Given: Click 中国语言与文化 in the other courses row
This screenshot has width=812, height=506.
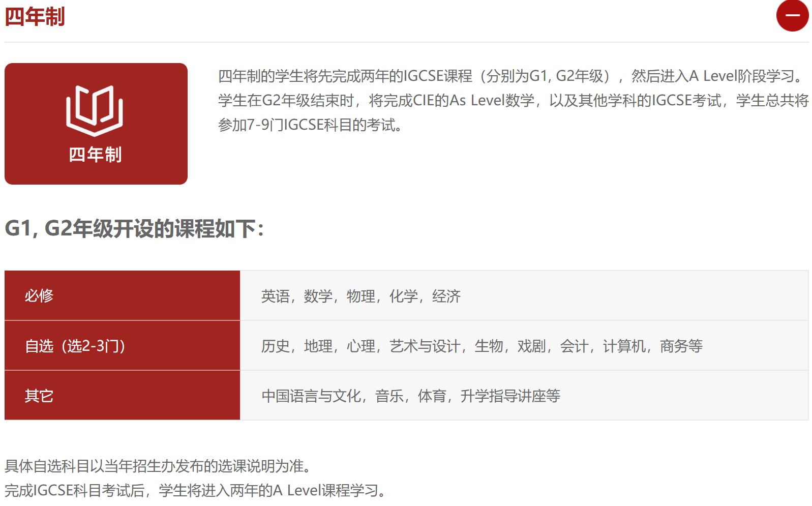Looking at the screenshot, I should (x=311, y=396).
